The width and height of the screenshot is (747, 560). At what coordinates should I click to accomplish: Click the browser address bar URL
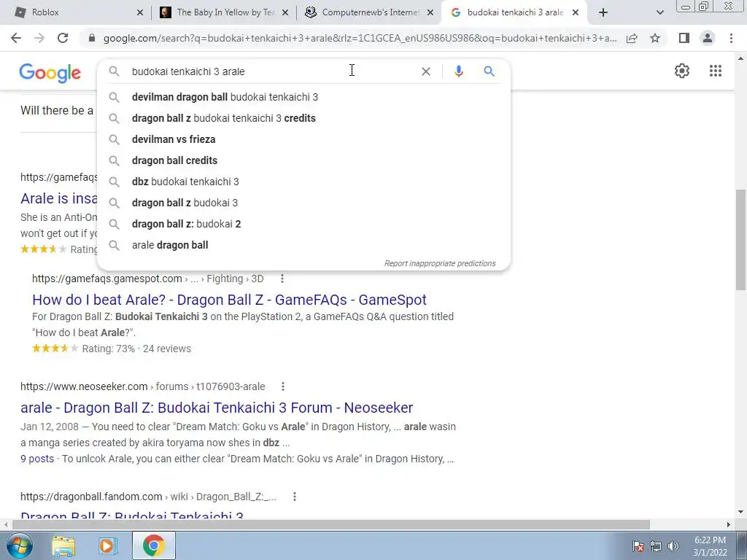click(x=360, y=38)
